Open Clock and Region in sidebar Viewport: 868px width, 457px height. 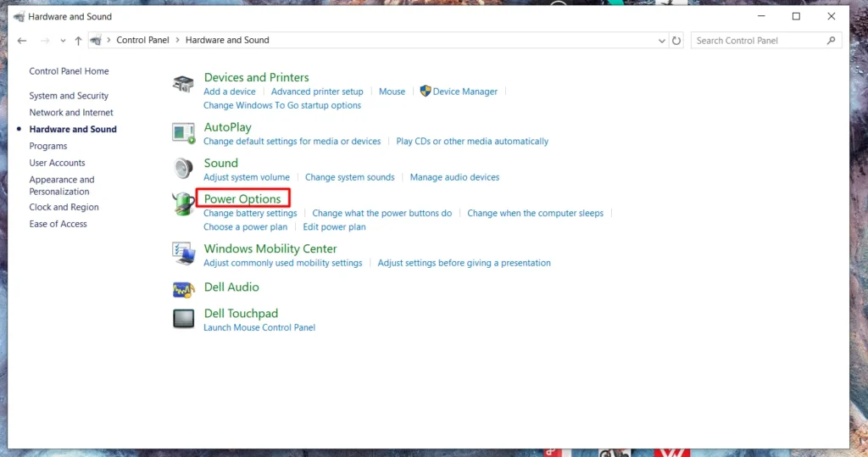pyautogui.click(x=64, y=207)
